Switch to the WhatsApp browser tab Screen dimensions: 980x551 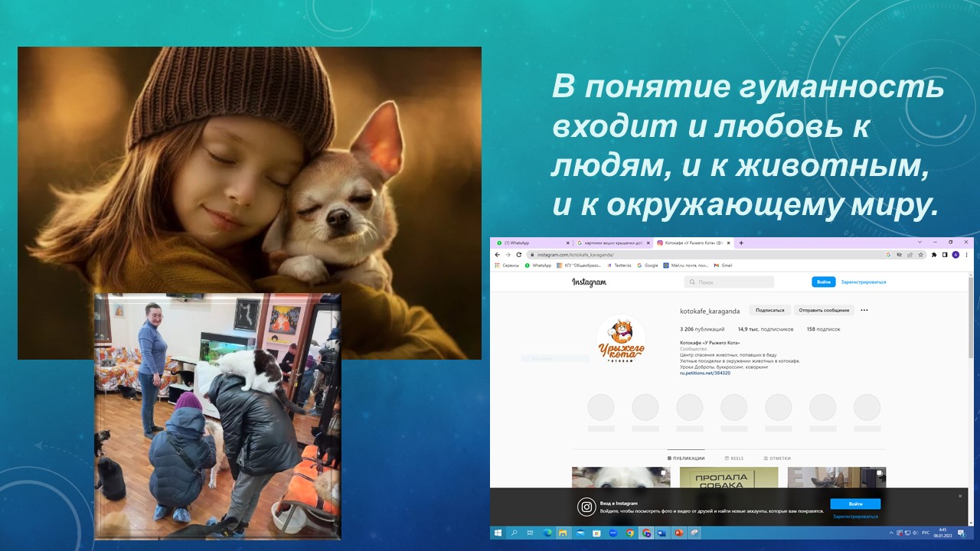[x=531, y=243]
